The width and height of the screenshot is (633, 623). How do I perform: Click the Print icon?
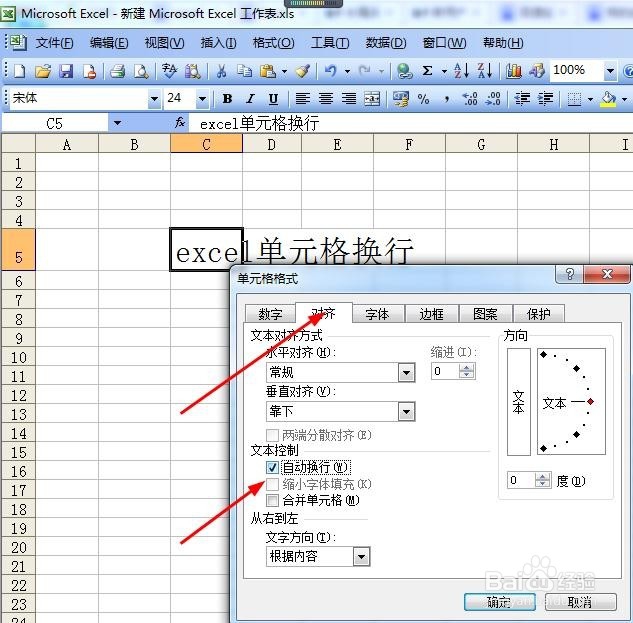click(x=117, y=71)
